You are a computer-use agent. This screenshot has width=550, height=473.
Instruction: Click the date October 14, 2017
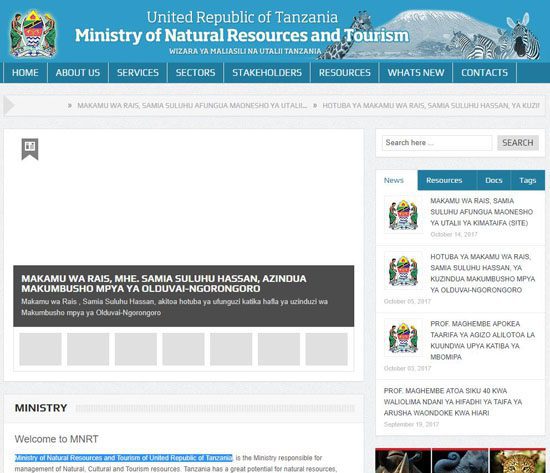454,234
